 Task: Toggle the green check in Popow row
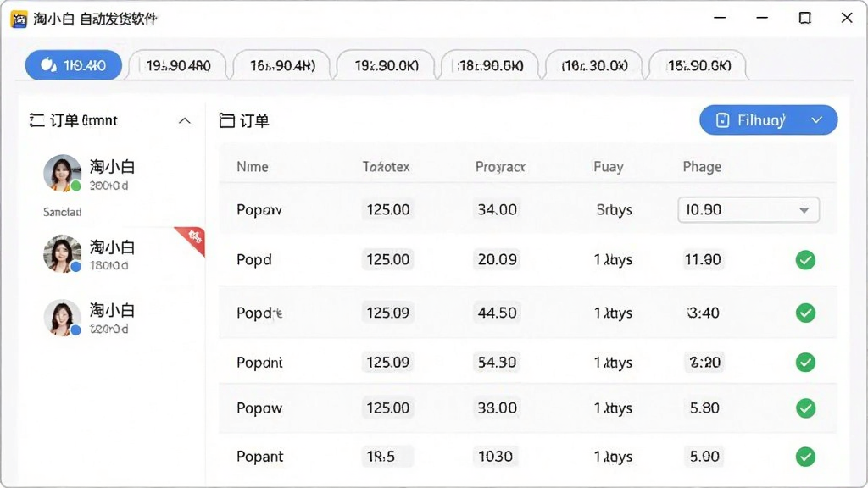(805, 408)
